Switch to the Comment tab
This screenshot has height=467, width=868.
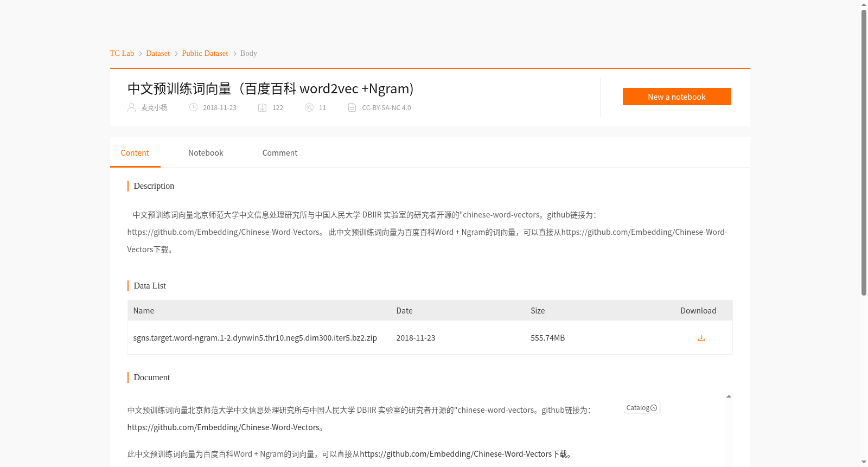click(280, 153)
